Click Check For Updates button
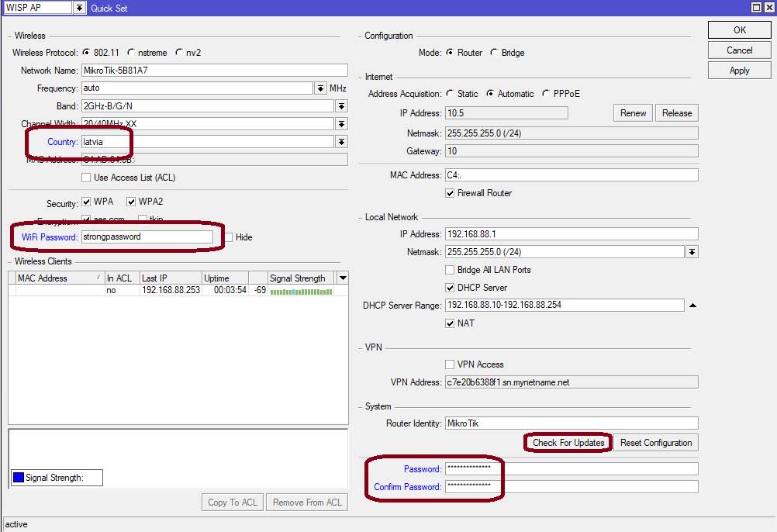This screenshot has width=777, height=532. pos(568,443)
